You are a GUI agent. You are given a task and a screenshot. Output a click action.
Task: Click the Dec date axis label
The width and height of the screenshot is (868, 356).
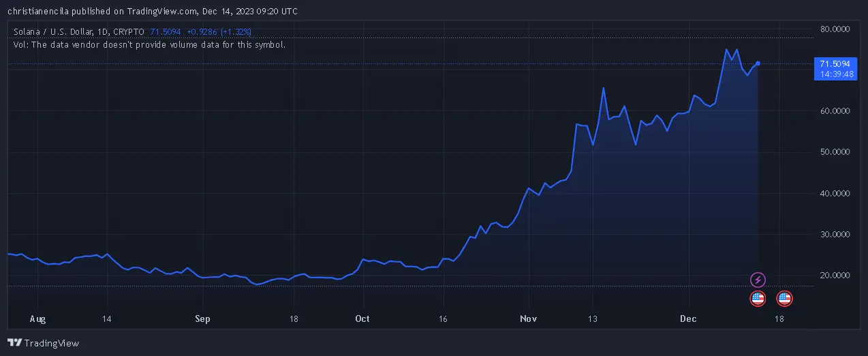[x=689, y=318]
